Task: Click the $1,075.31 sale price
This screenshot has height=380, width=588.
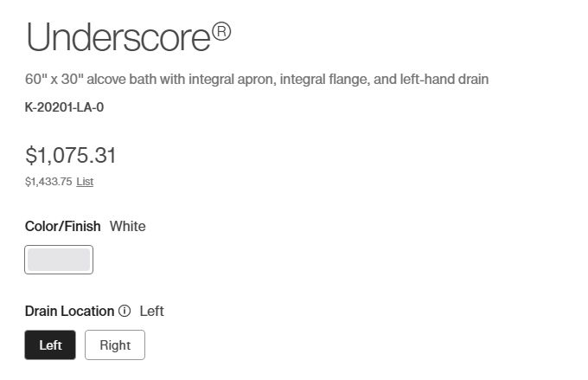Action: 71,156
